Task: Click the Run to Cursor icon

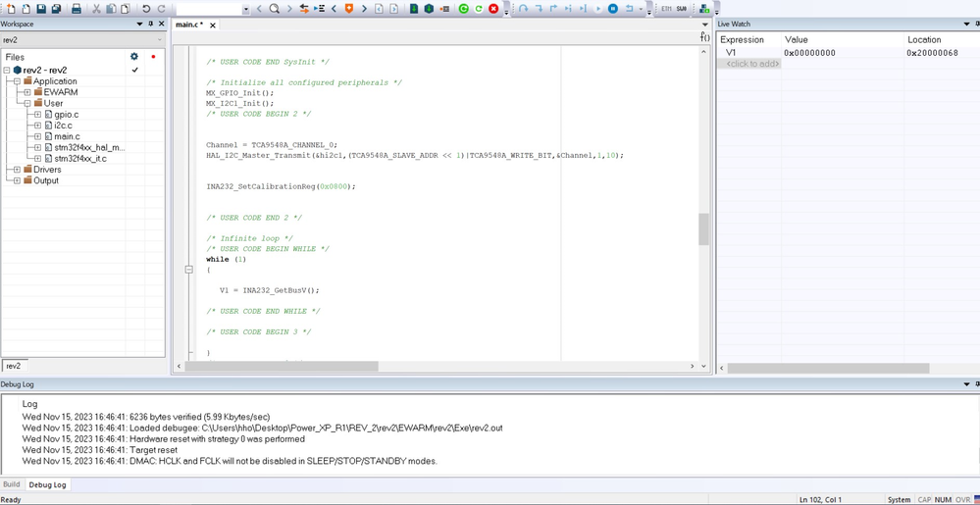Action: point(583,9)
